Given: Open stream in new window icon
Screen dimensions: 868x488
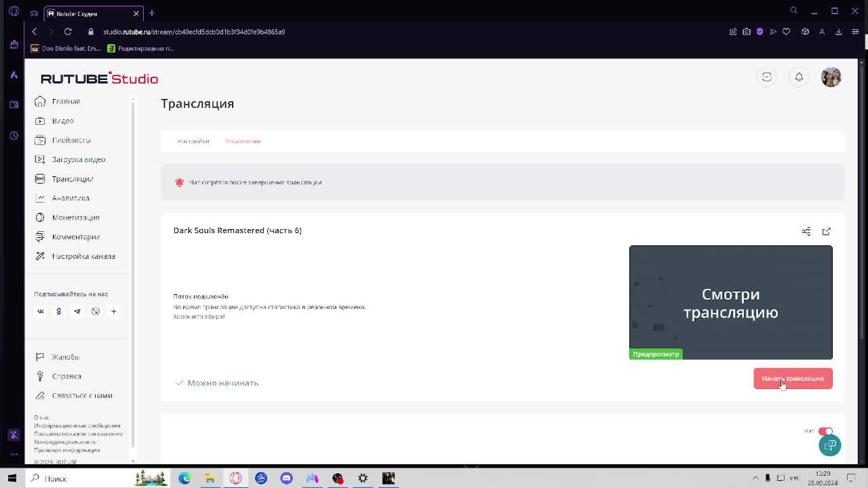Looking at the screenshot, I should tap(827, 231).
